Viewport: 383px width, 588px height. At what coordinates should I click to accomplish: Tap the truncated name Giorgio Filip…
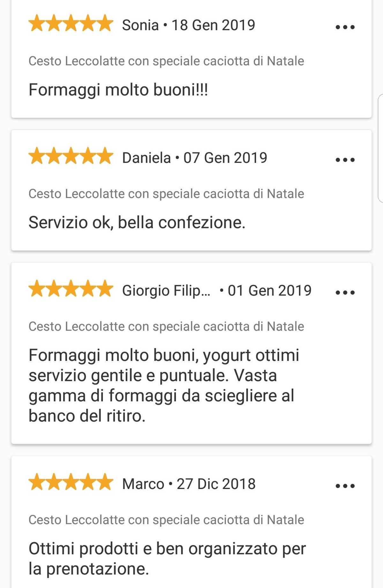[166, 291]
